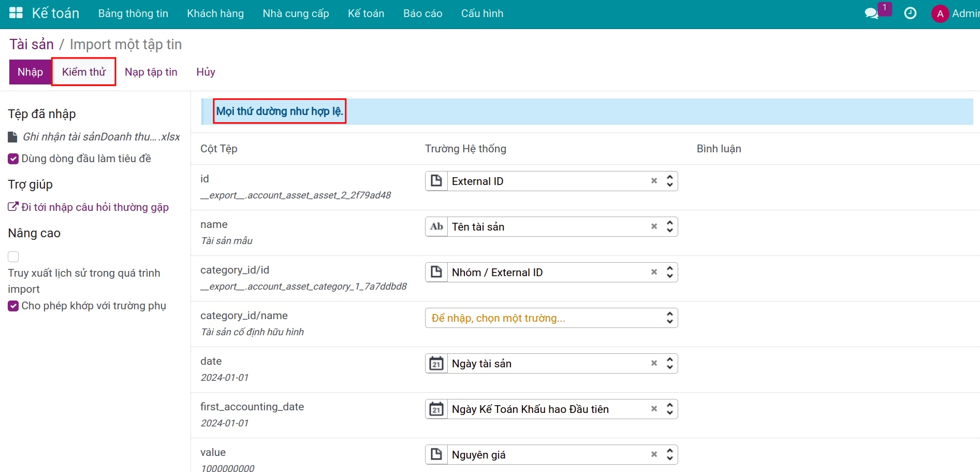Clear the Ngày tài sản field mapping
Image resolution: width=980 pixels, height=472 pixels.
(654, 363)
